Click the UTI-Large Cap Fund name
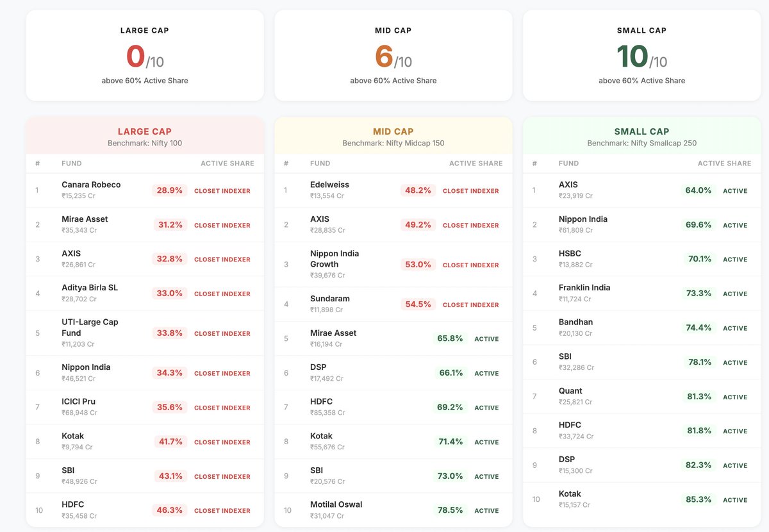Image resolution: width=769 pixels, height=532 pixels. (x=90, y=328)
